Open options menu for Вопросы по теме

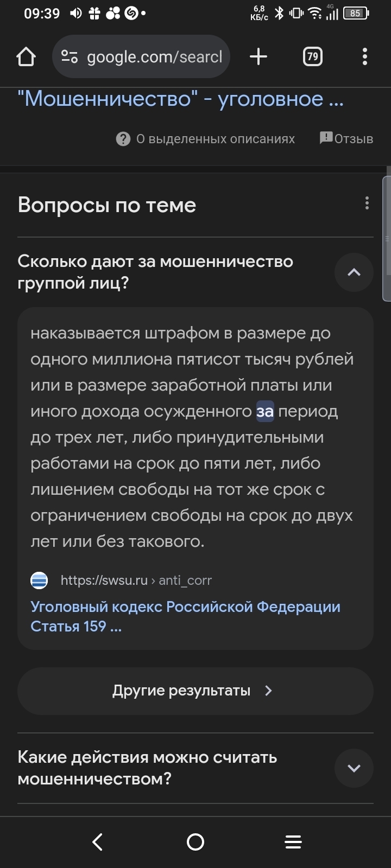pos(367,203)
